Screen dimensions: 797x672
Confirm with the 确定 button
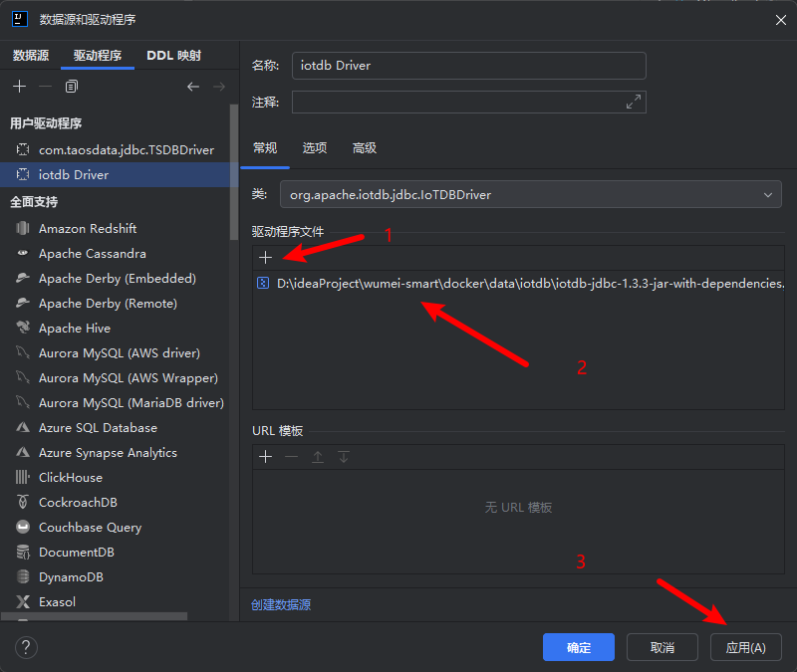tap(579, 647)
